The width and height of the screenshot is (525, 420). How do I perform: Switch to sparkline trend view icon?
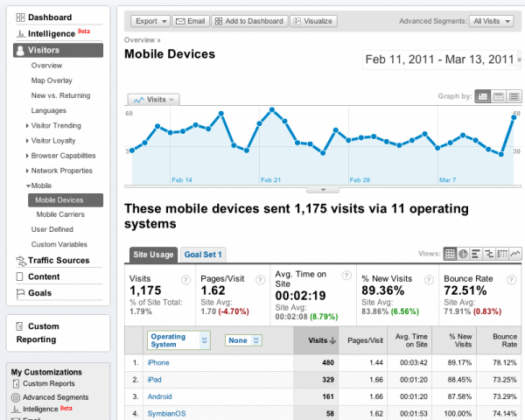[515, 254]
